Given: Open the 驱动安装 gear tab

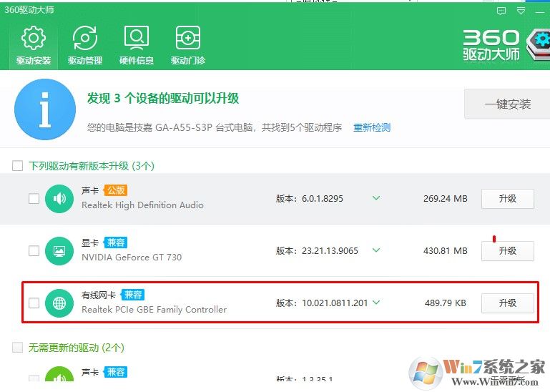Looking at the screenshot, I should (34, 45).
